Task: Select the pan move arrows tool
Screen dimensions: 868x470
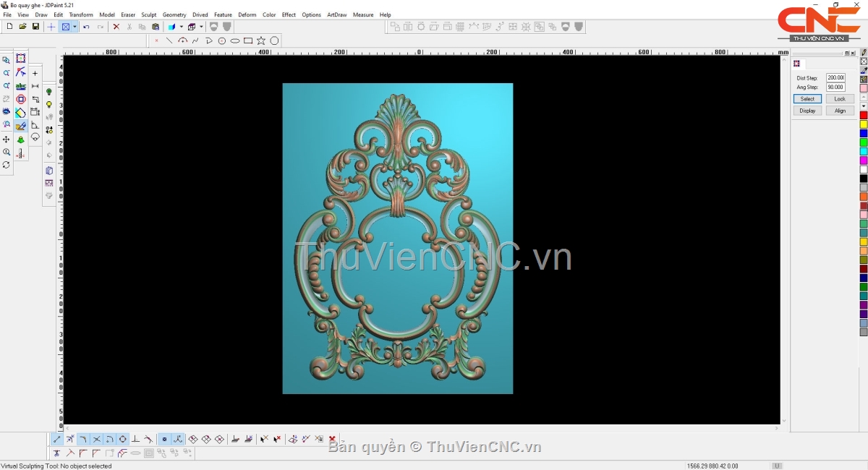Action: (x=7, y=139)
